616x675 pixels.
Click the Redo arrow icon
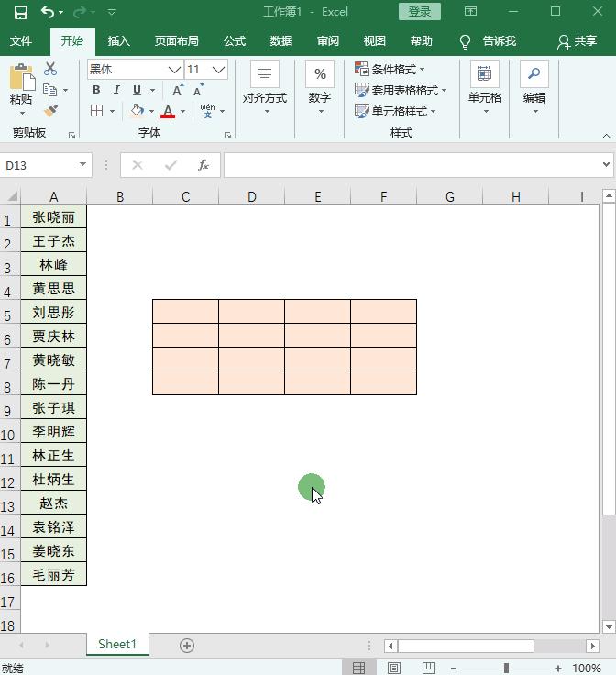coord(80,13)
